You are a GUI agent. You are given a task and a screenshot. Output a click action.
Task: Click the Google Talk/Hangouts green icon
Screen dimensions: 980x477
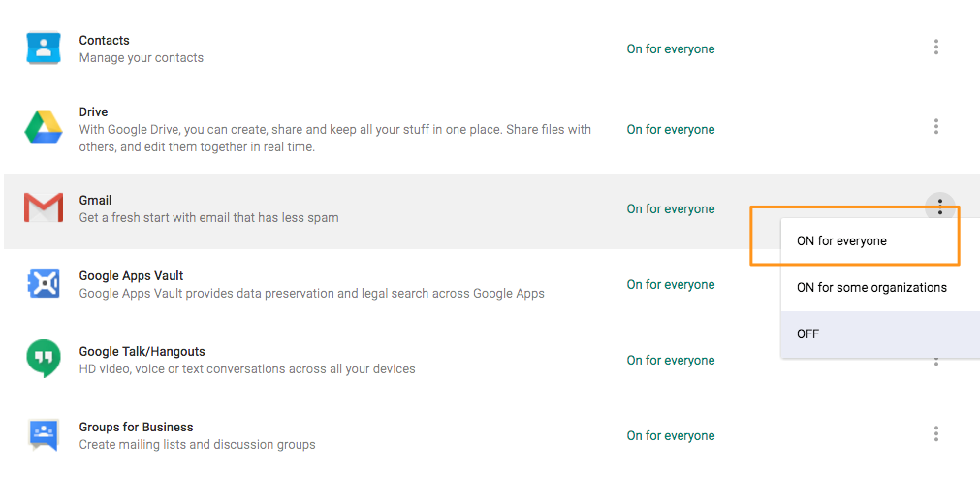click(x=44, y=358)
